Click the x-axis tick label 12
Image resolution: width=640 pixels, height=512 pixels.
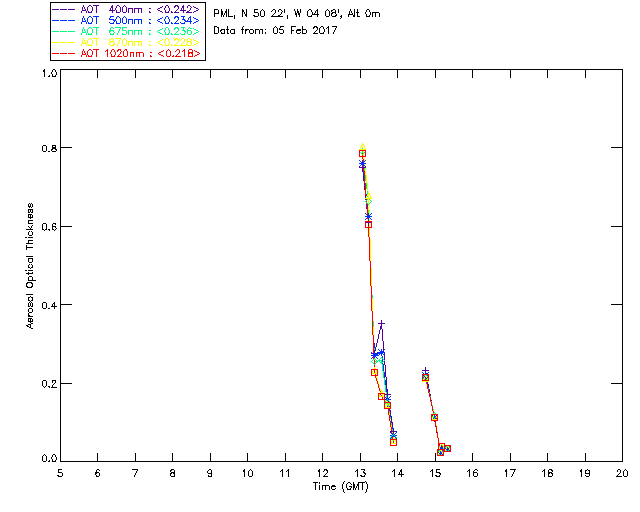pos(322,473)
